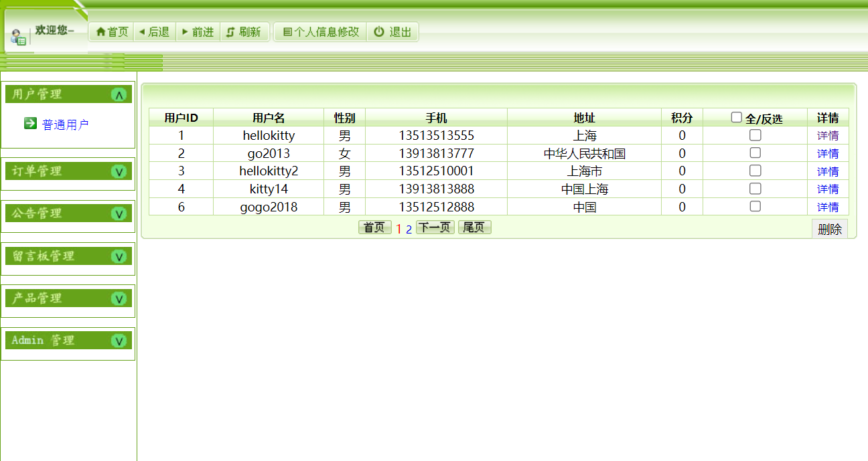868x461 pixels.
Task: Open 详情 for user kitty14
Action: pos(828,189)
